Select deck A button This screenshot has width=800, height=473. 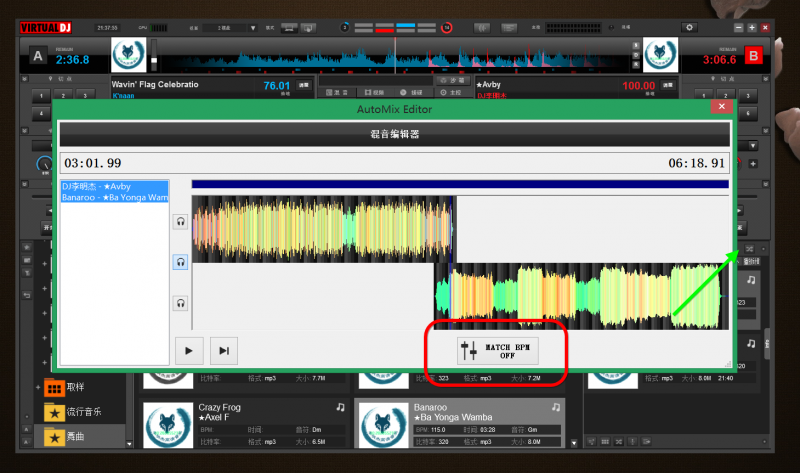pos(38,56)
